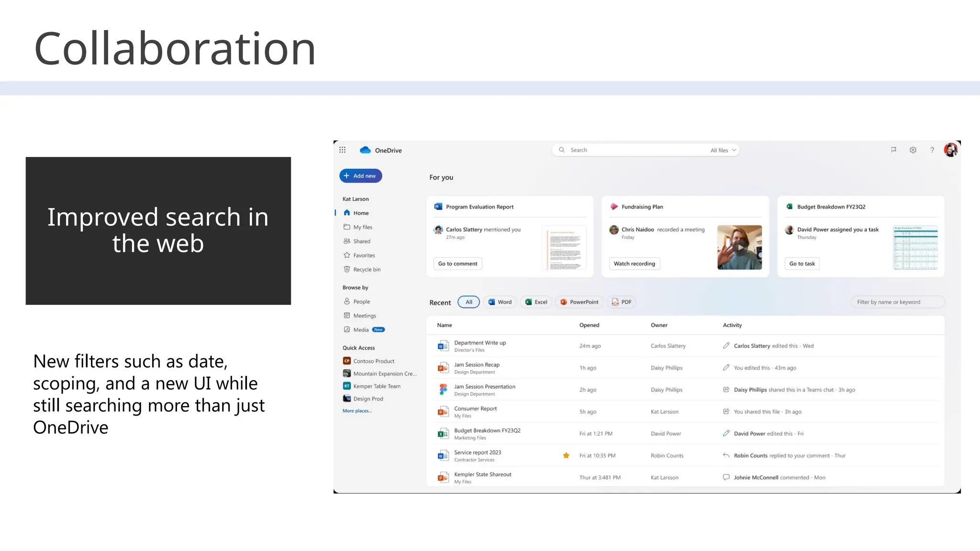Open Jam Session Presentation file

point(485,386)
